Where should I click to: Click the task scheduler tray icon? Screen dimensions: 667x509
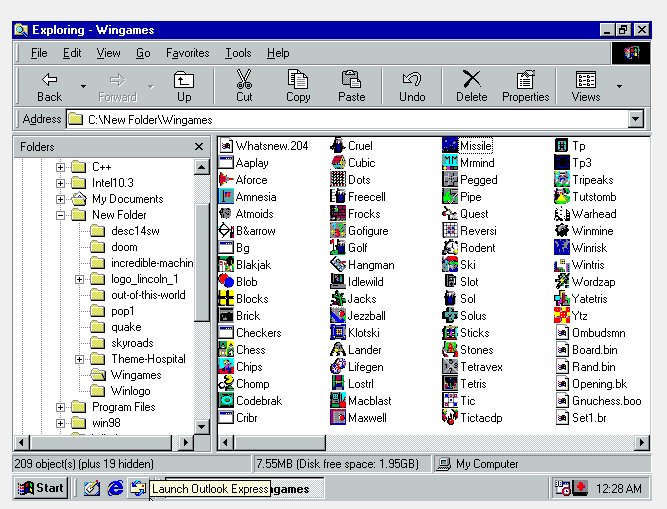563,488
